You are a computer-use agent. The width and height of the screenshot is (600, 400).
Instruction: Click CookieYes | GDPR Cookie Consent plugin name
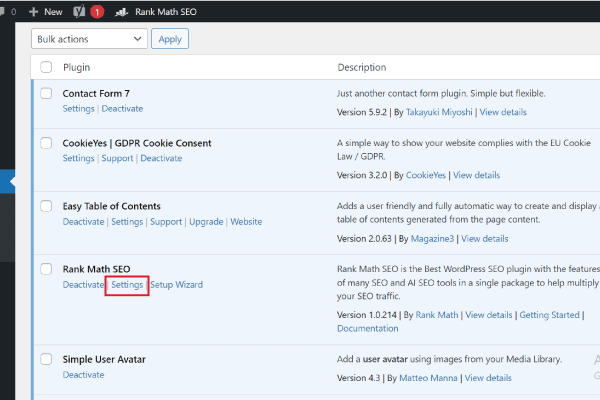[x=137, y=143]
